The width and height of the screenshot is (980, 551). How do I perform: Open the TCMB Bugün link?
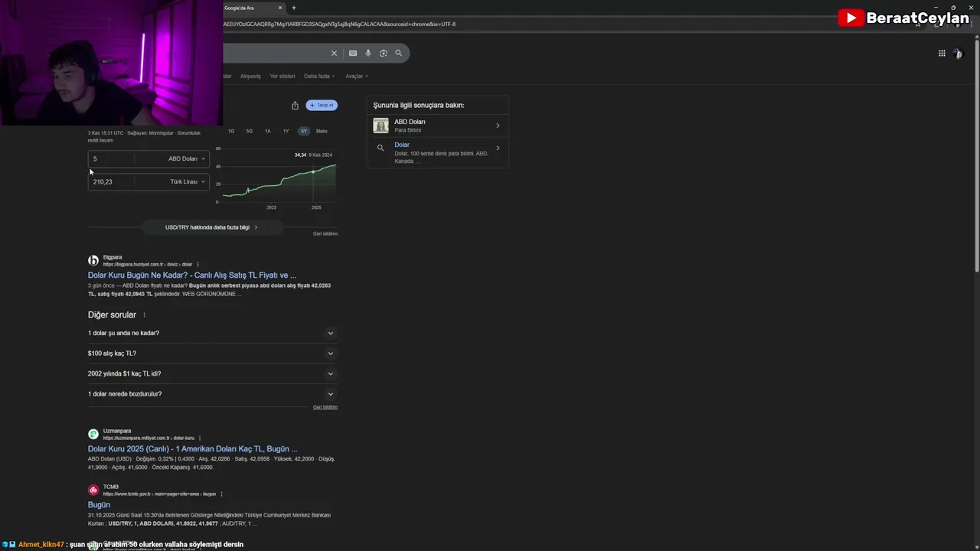coord(99,504)
